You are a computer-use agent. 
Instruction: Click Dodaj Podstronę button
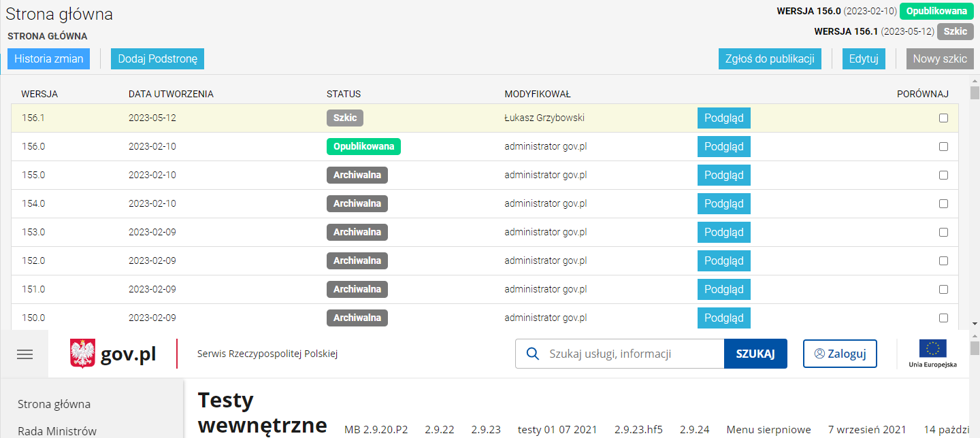coord(157,58)
